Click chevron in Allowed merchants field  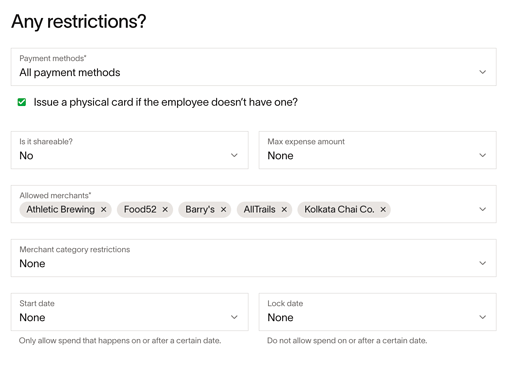[x=482, y=209]
